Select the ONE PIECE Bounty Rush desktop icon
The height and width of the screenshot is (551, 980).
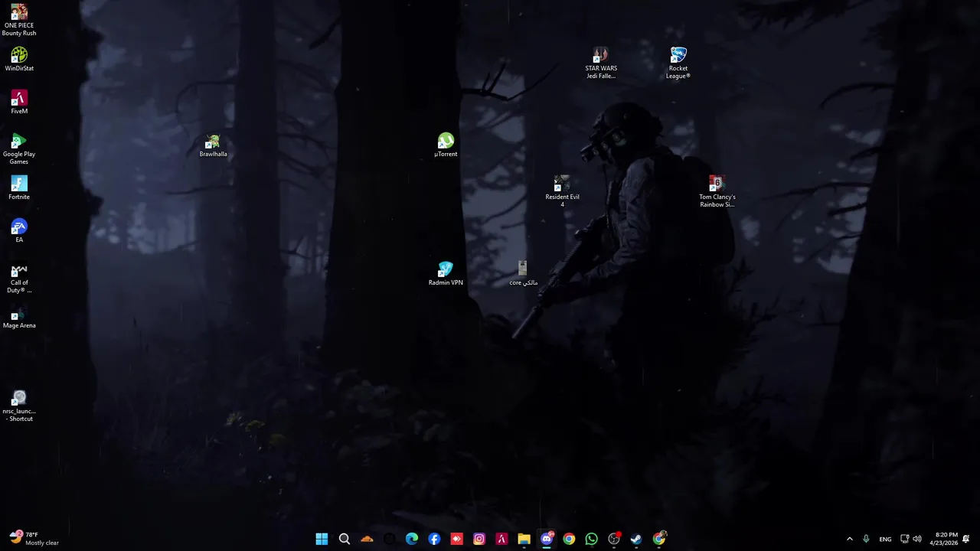(19, 20)
